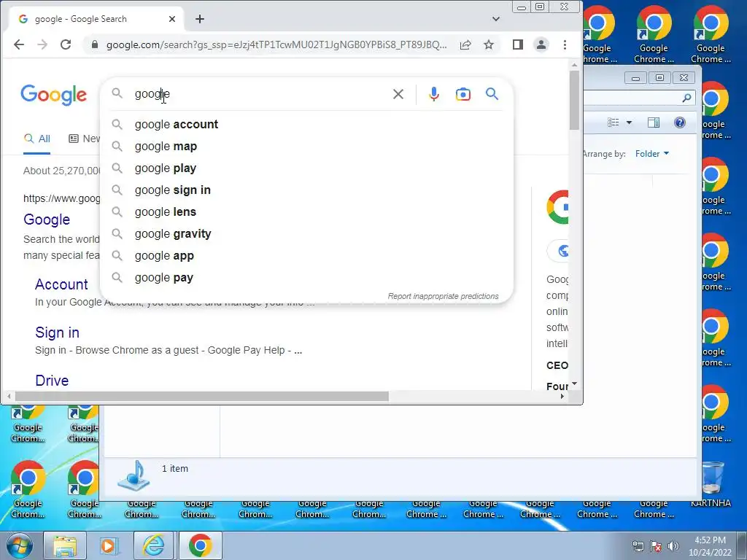
Task: Search by image with the camera icon
Action: [x=462, y=94]
